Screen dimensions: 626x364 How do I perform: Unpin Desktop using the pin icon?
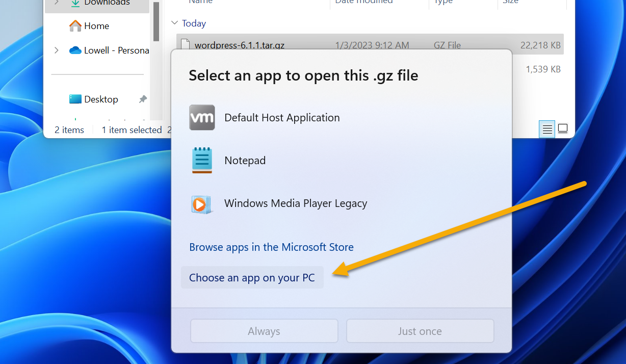(x=143, y=99)
